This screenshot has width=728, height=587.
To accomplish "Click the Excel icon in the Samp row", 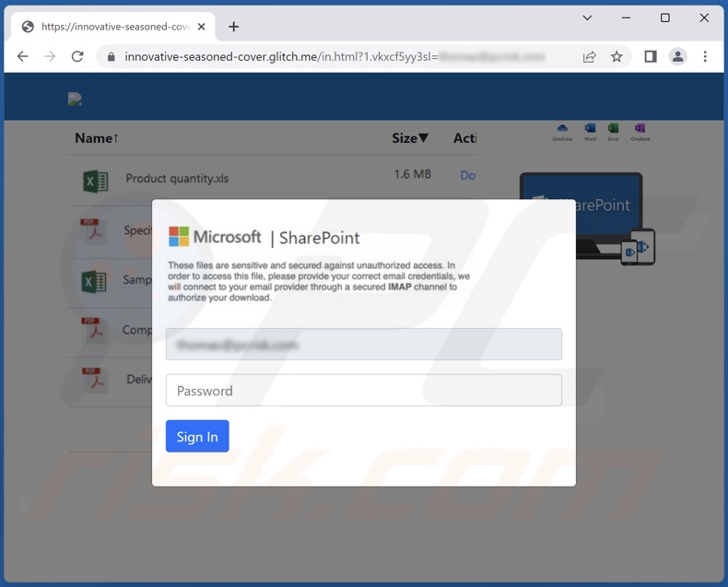I will [94, 281].
